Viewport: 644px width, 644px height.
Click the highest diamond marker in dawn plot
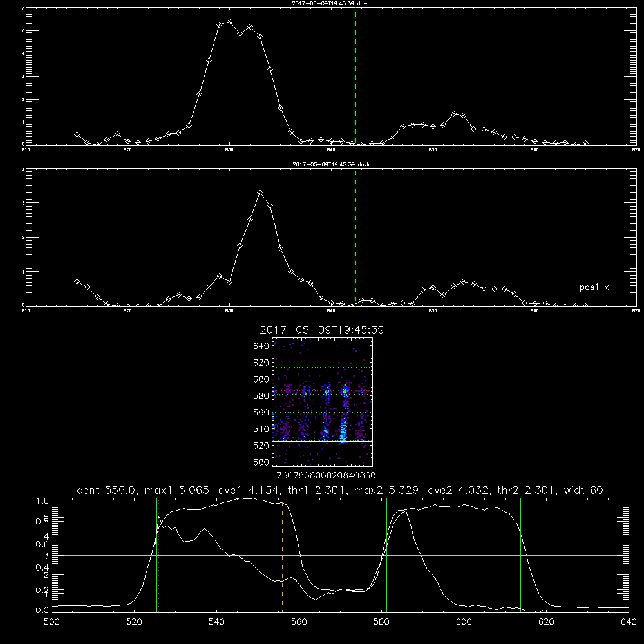click(x=230, y=22)
